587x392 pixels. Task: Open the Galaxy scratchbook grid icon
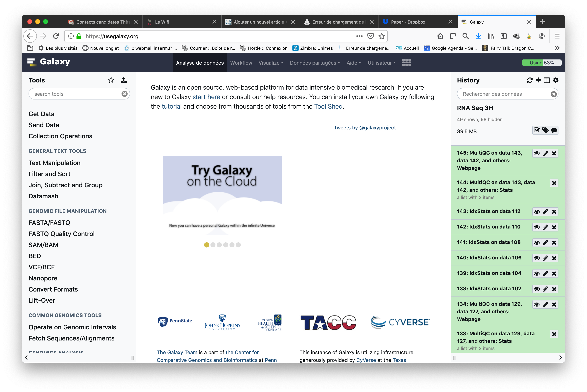(x=406, y=62)
